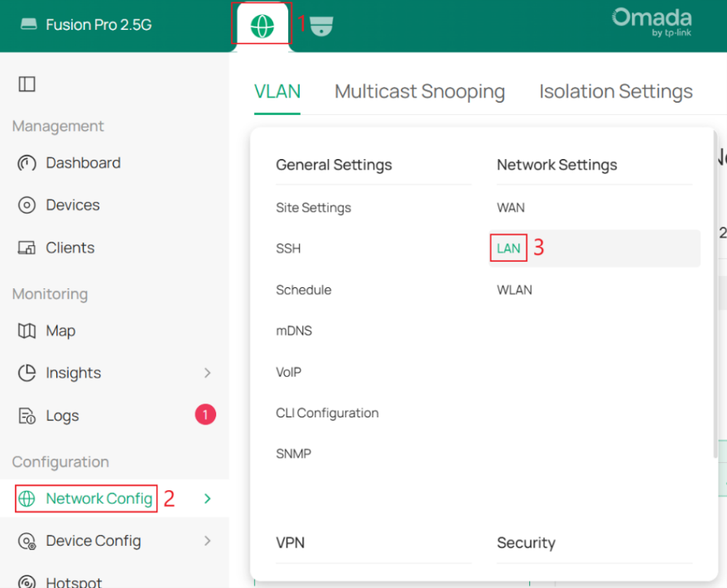Click the Clients monitor icon
This screenshot has width=727, height=588.
(x=26, y=248)
